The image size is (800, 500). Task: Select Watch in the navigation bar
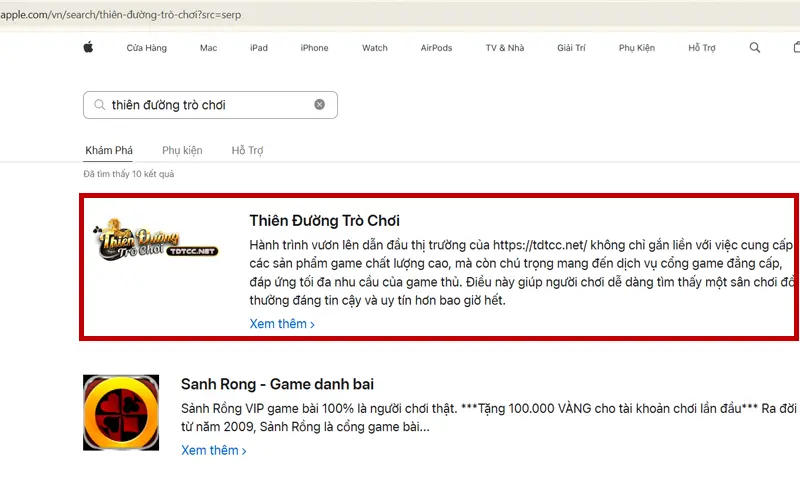point(374,48)
